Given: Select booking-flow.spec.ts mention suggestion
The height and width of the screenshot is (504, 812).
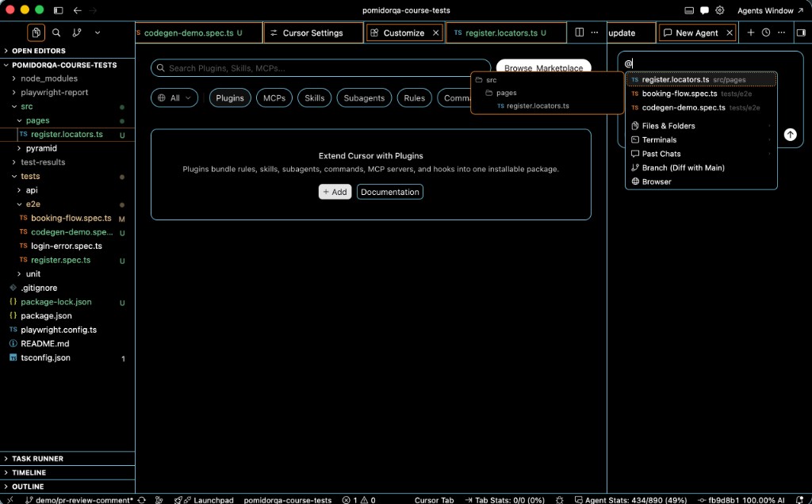Looking at the screenshot, I should click(701, 94).
